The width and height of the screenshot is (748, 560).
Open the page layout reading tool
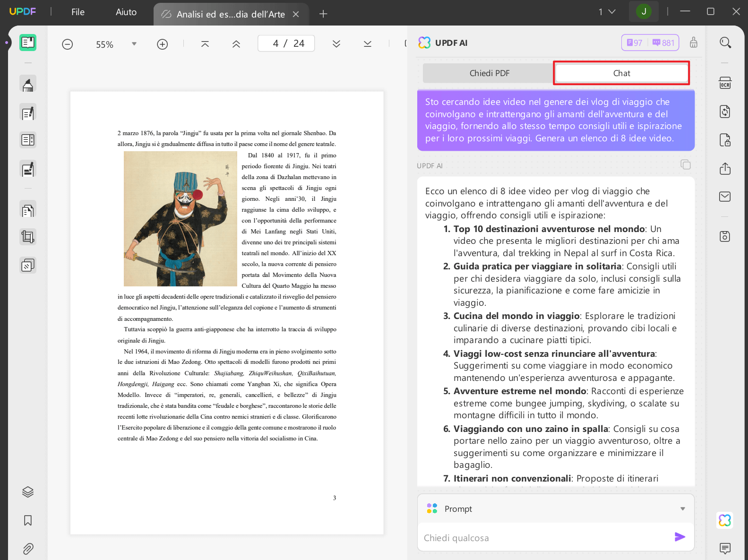28,140
